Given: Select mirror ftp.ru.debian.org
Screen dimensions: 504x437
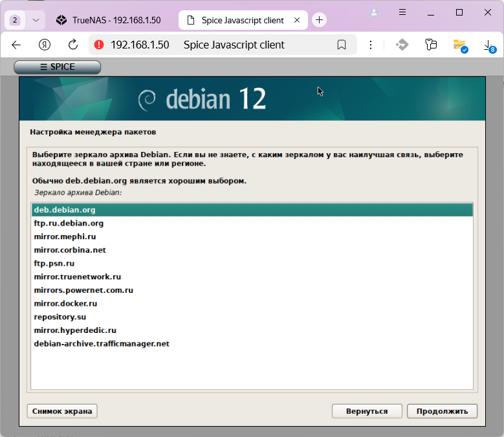Looking at the screenshot, I should point(252,223).
